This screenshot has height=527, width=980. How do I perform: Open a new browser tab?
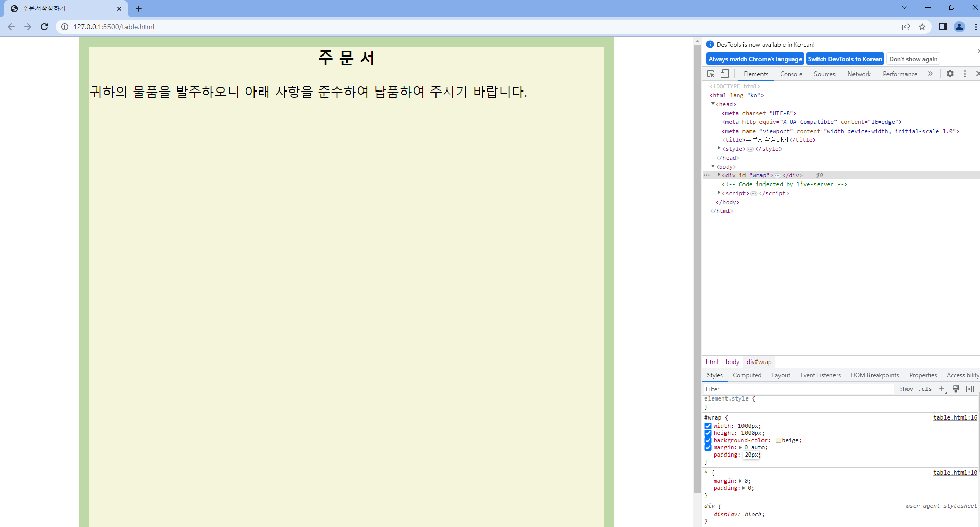tap(139, 9)
